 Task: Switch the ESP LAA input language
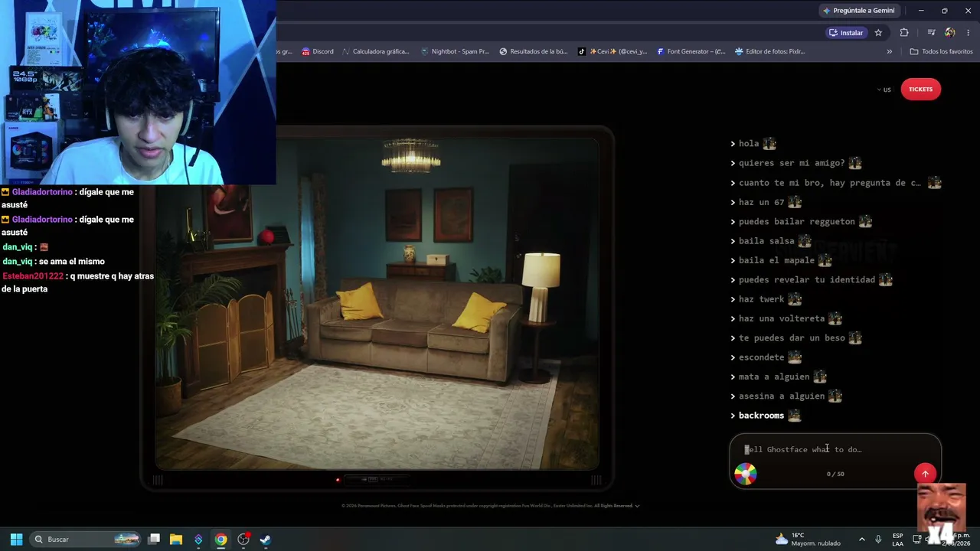click(898, 540)
